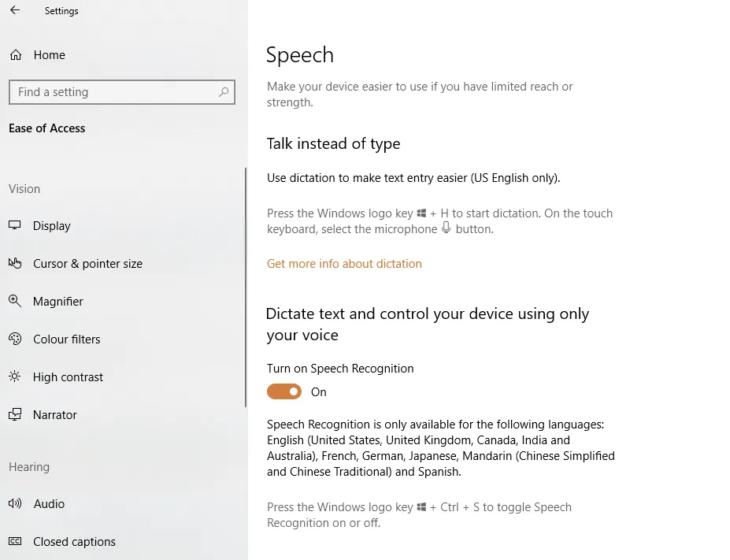Open Get more info about dictation link
This screenshot has width=730, height=560.
[x=344, y=264]
